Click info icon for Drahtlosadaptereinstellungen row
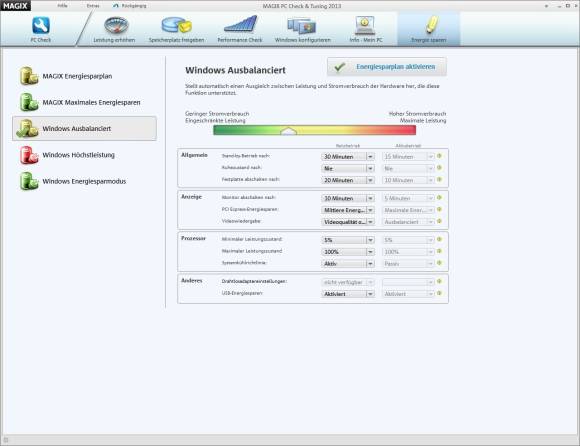This screenshot has width=580, height=446. (x=439, y=281)
